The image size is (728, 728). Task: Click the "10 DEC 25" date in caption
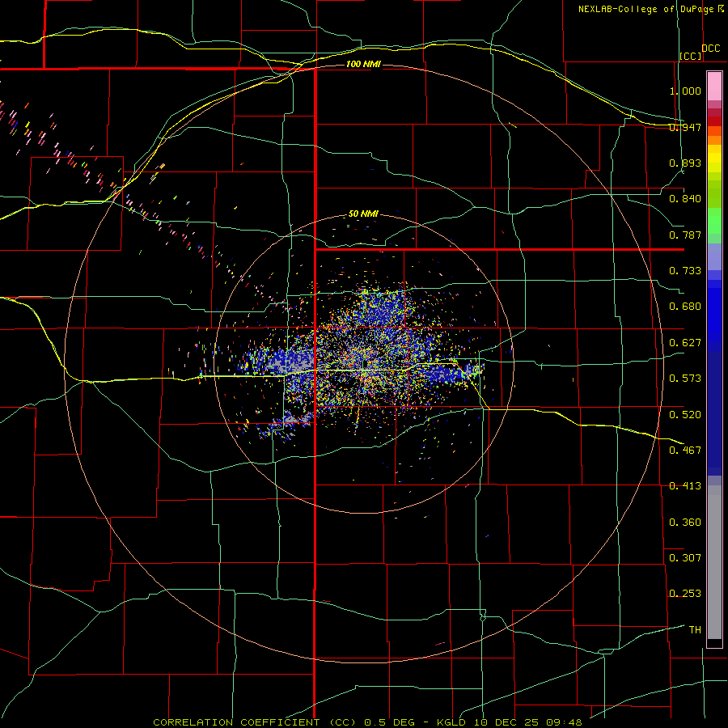(507, 722)
